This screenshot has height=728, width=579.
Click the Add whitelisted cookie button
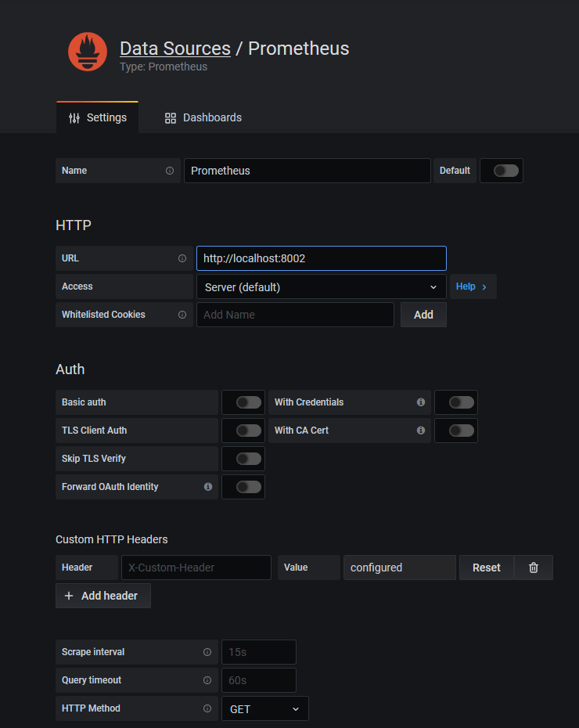pyautogui.click(x=423, y=315)
